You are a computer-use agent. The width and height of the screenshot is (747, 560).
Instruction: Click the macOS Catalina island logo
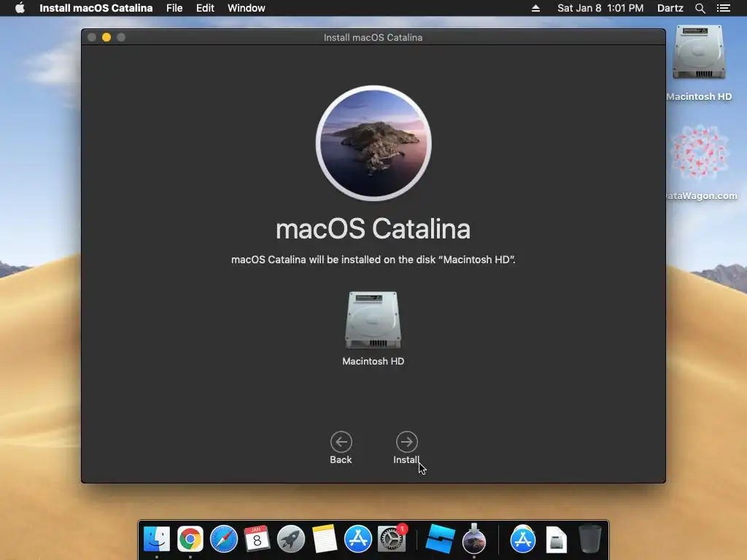coord(373,143)
